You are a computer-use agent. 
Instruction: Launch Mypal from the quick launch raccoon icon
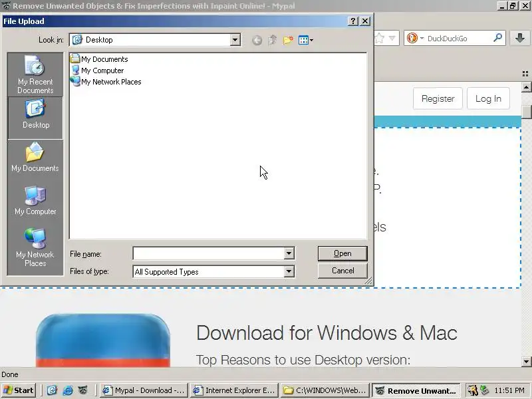tap(82, 390)
